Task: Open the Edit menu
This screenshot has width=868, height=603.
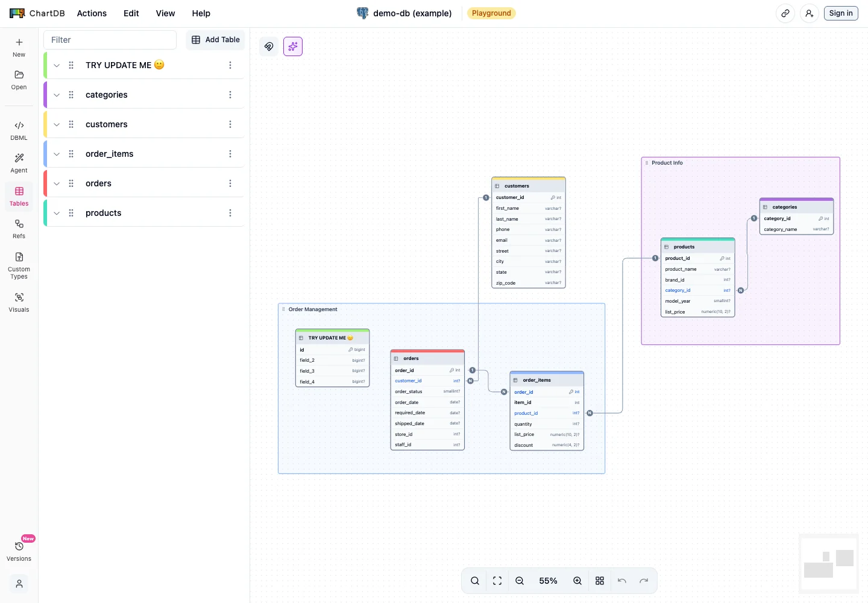Action: [131, 13]
